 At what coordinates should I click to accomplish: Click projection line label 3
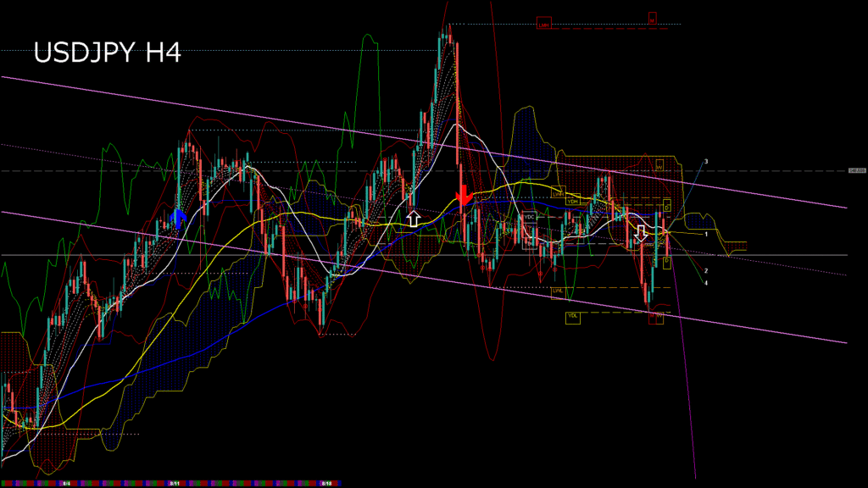[706, 161]
